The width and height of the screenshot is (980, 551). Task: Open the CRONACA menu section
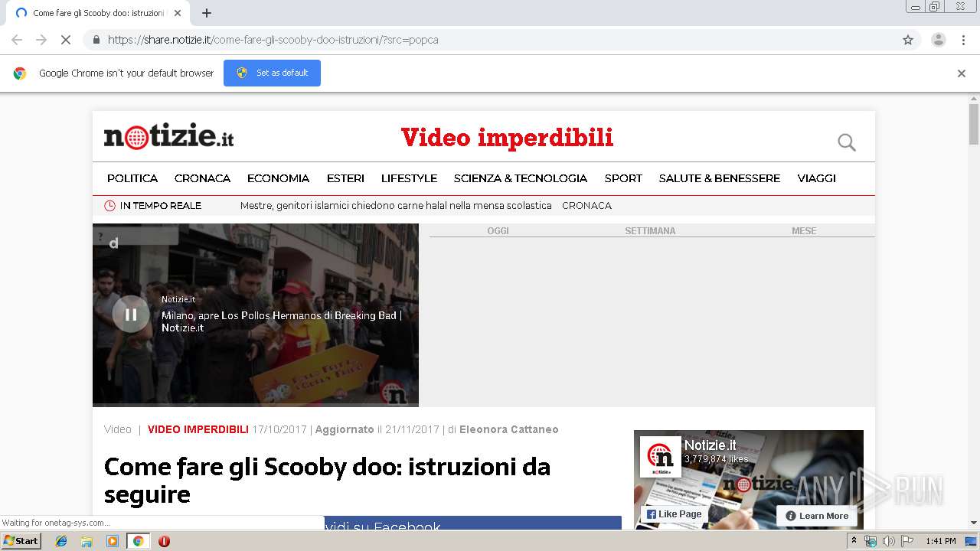point(202,178)
